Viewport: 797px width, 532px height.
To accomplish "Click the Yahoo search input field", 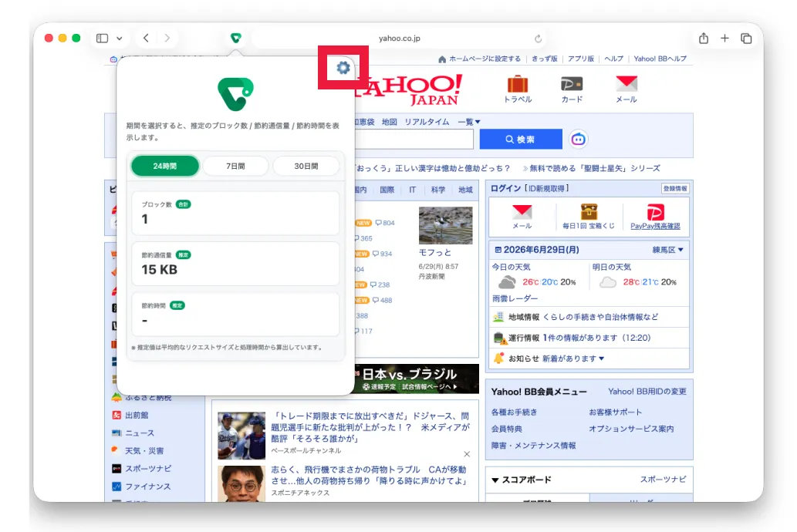I will tap(414, 140).
